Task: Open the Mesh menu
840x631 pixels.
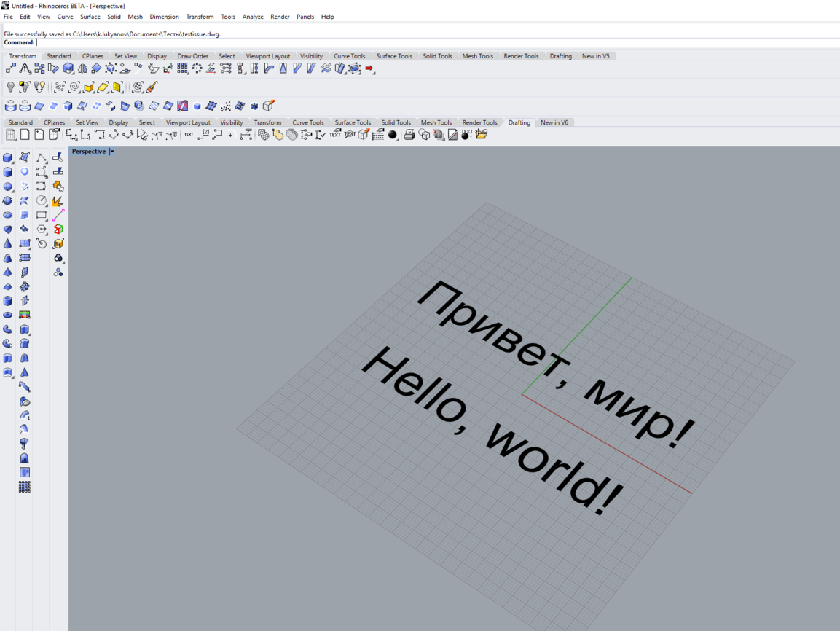Action: pyautogui.click(x=135, y=16)
